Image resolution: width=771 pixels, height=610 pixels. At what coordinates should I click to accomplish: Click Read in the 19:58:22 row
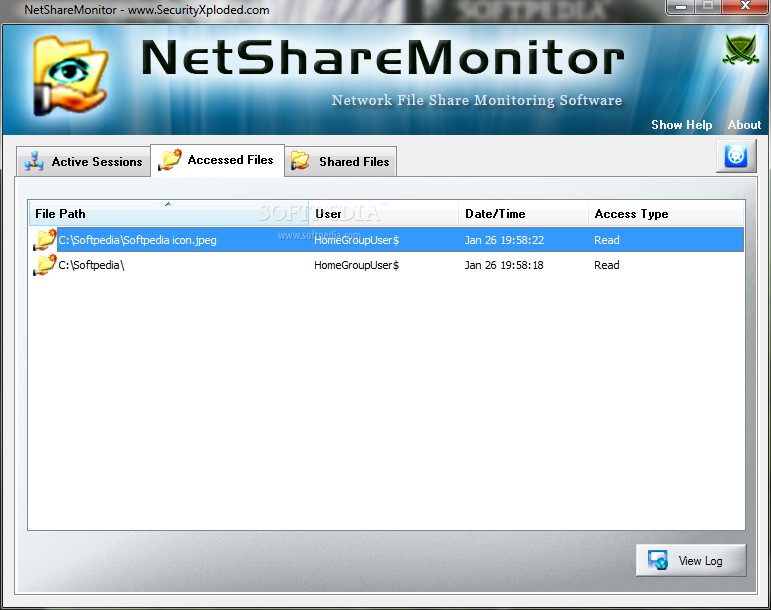(606, 240)
